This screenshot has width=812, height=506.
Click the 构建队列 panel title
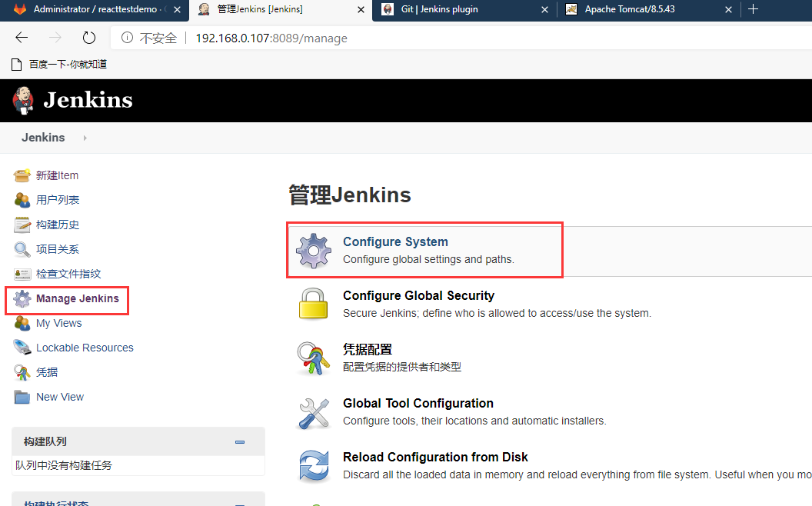tap(45, 441)
